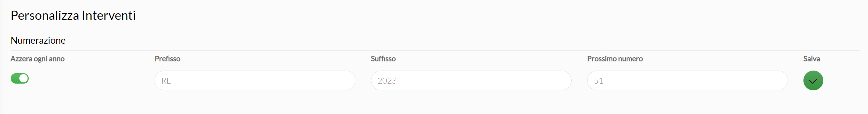Focus the Prossimo numero input field

pos(687,80)
